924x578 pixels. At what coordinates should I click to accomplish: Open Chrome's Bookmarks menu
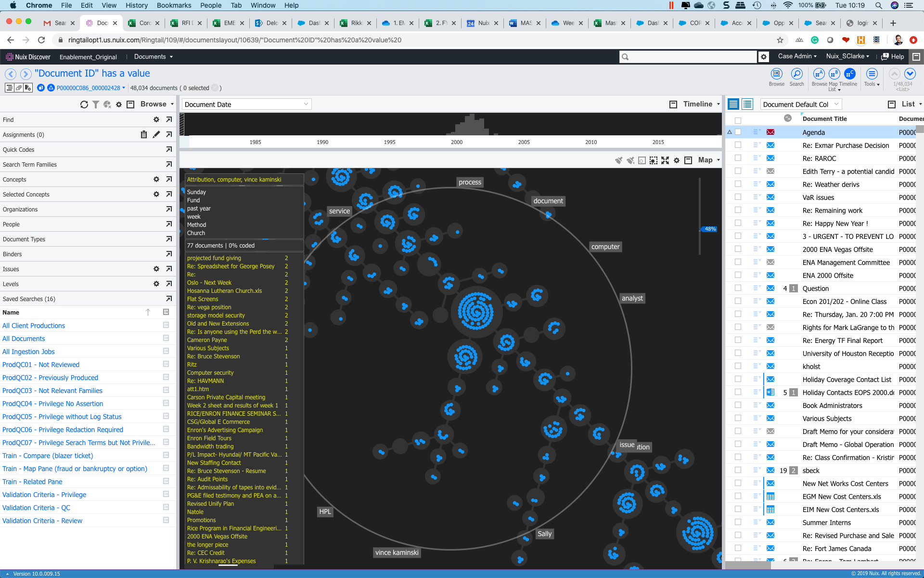click(x=174, y=5)
